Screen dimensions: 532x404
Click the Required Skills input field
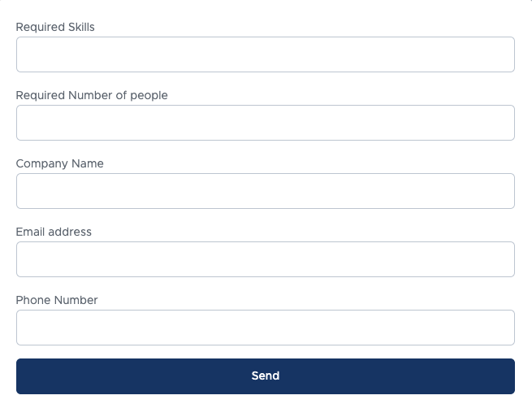click(x=265, y=54)
